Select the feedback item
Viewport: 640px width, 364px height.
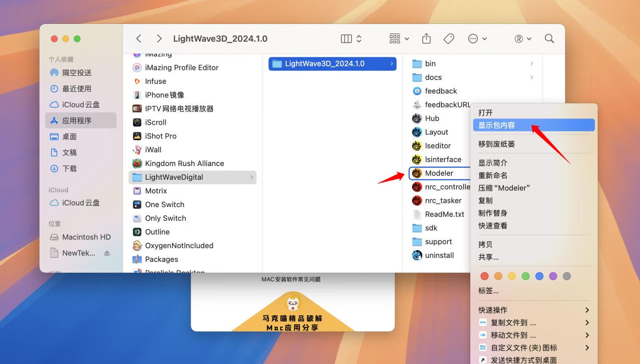[440, 91]
